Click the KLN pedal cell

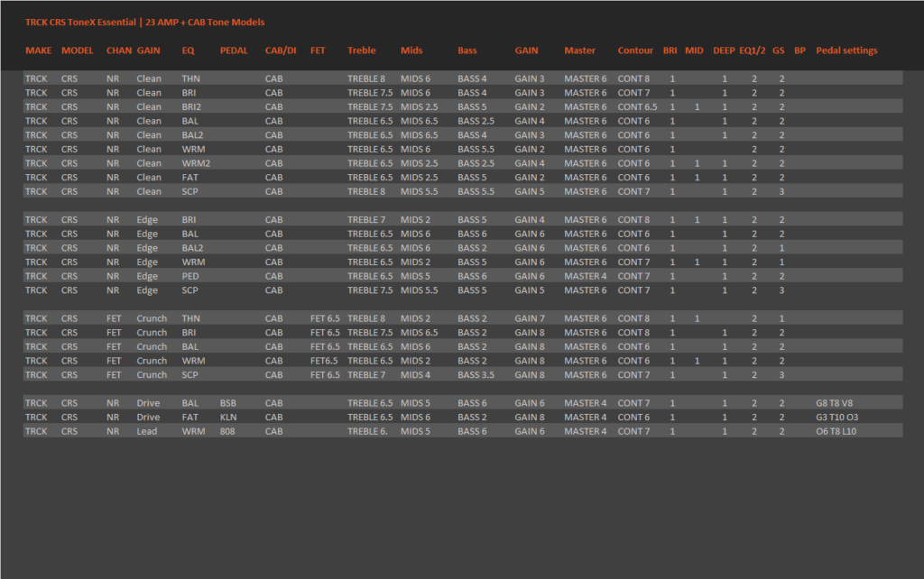[x=228, y=418]
